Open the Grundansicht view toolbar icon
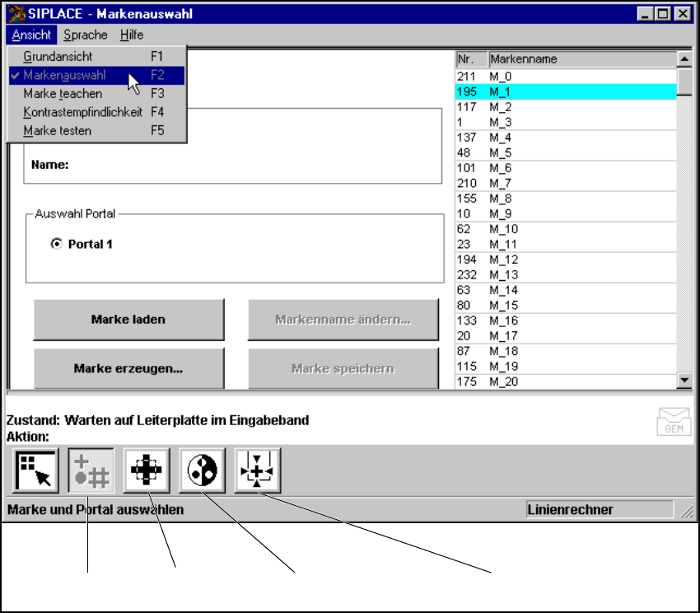The height and width of the screenshot is (613, 700). pyautogui.click(x=35, y=471)
